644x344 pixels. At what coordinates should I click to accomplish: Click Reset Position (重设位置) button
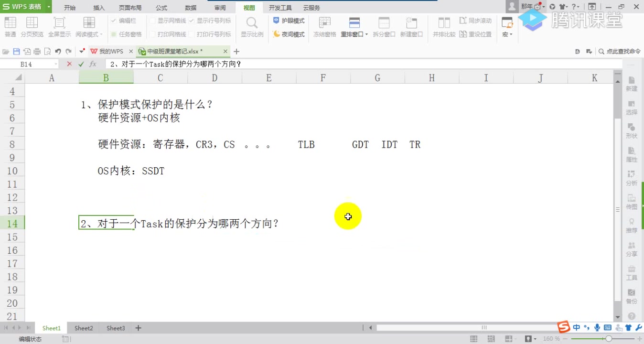point(475,34)
